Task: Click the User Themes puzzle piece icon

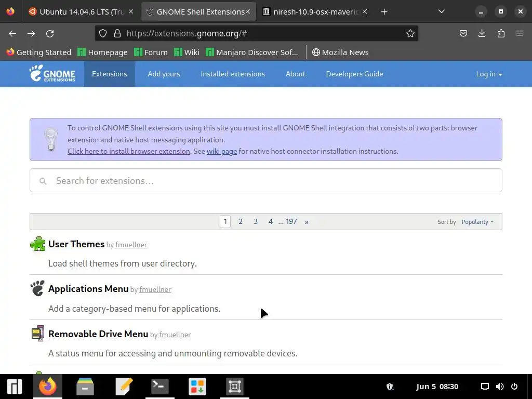Action: [x=37, y=244]
